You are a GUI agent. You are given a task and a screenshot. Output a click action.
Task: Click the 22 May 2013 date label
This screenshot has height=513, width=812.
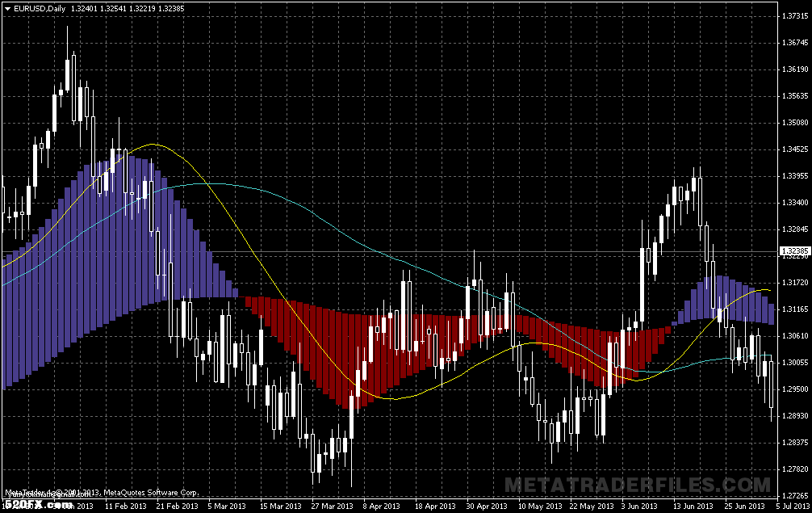(x=592, y=506)
